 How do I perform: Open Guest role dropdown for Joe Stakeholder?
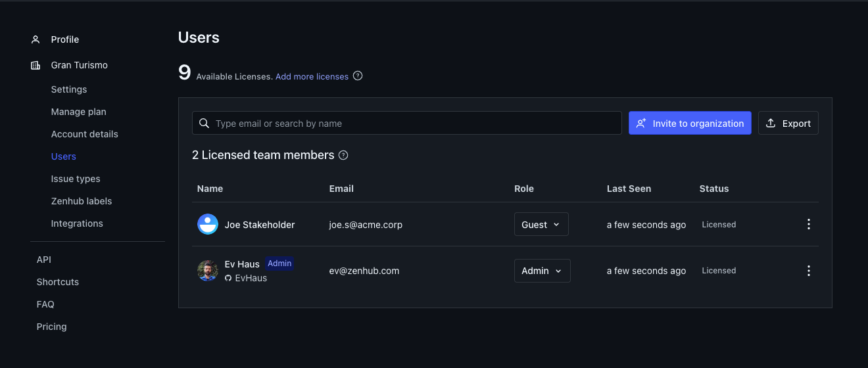(541, 224)
